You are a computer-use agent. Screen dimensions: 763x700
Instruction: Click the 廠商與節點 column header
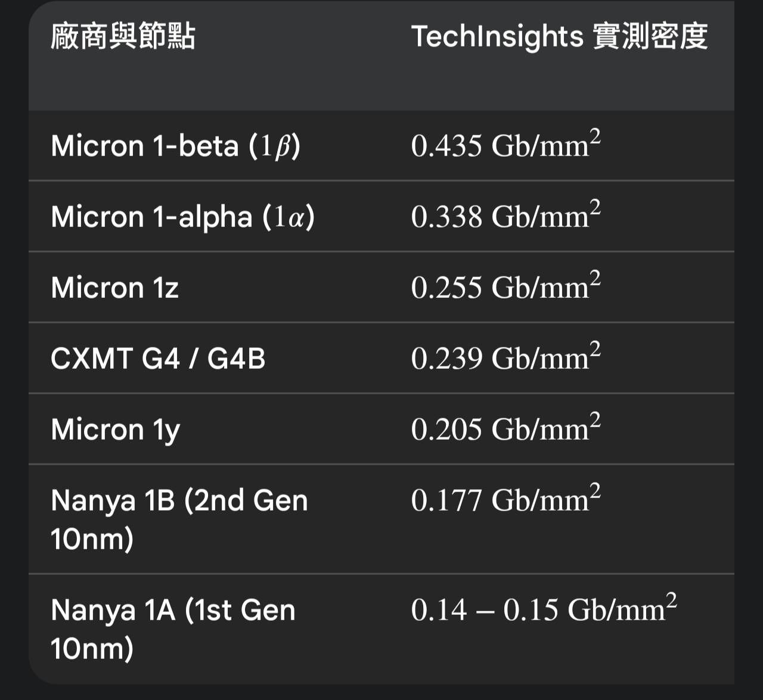123,36
